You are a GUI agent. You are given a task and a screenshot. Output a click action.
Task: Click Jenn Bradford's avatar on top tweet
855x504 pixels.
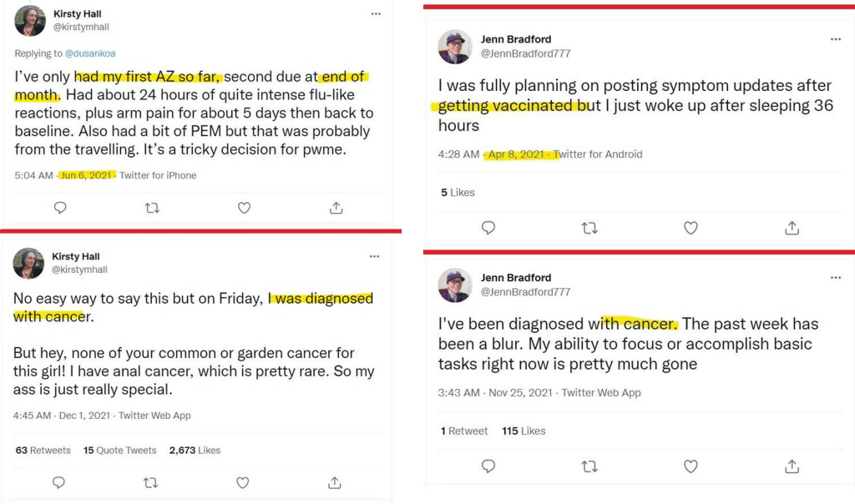click(454, 47)
